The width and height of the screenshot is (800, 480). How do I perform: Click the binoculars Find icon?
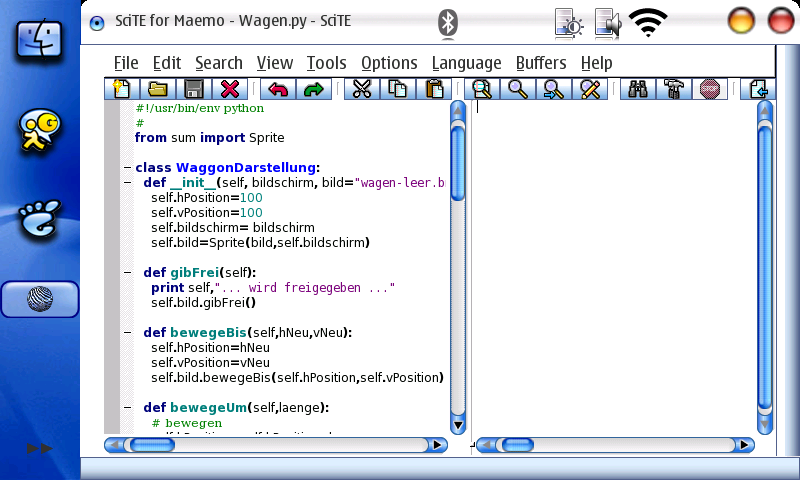[x=637, y=89]
